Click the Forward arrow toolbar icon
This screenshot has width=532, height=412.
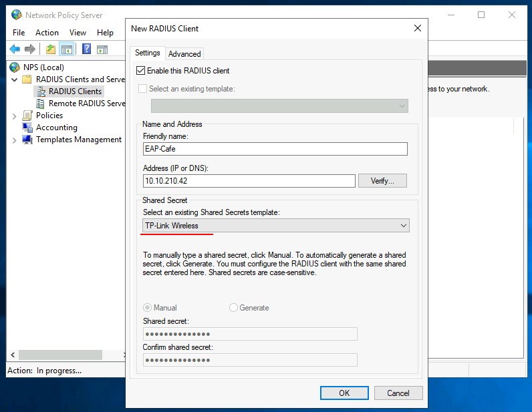coord(30,49)
